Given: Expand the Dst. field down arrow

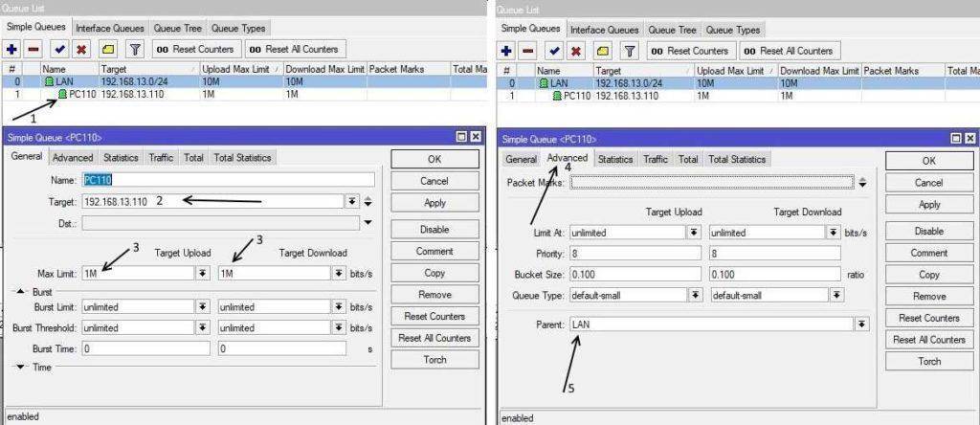Looking at the screenshot, I should point(368,222).
